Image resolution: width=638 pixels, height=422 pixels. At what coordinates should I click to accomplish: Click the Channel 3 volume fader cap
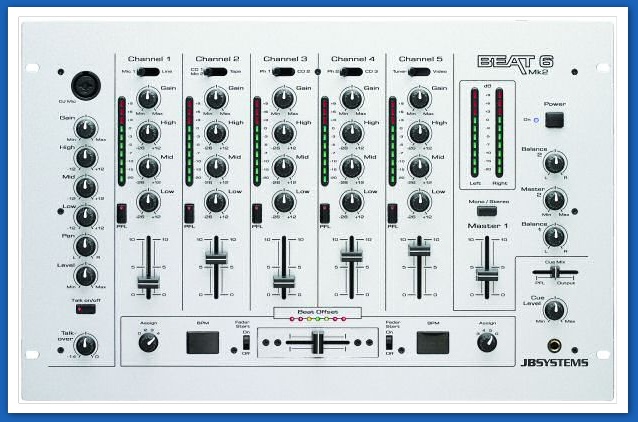pyautogui.click(x=284, y=282)
